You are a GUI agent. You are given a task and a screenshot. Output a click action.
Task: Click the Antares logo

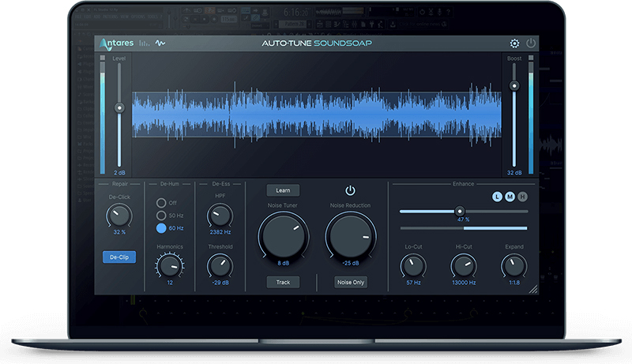116,43
